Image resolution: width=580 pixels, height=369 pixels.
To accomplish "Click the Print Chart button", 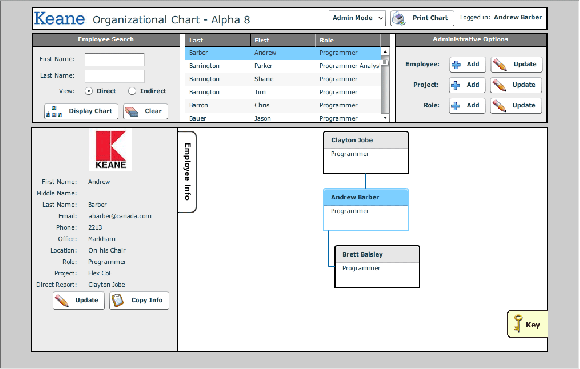I will point(422,18).
